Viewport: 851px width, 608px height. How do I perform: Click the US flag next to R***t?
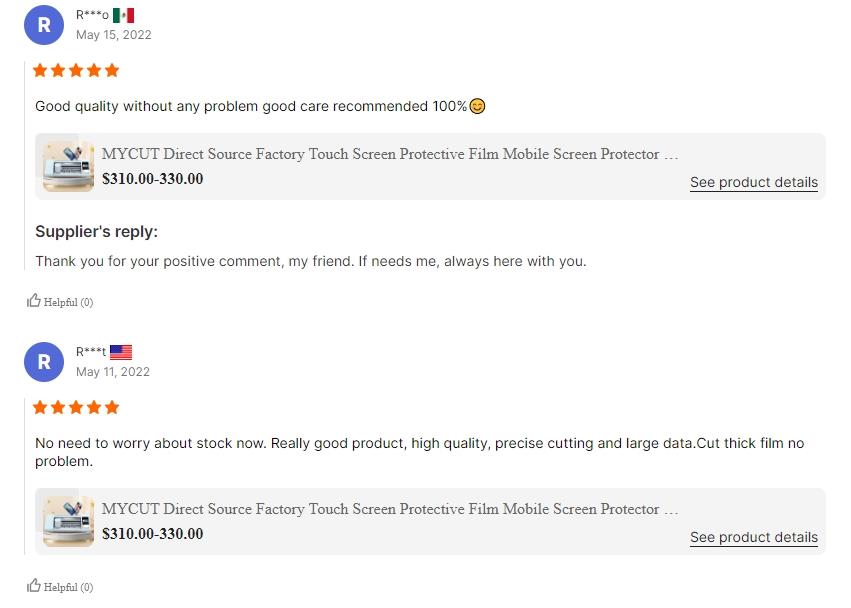pyautogui.click(x=121, y=352)
